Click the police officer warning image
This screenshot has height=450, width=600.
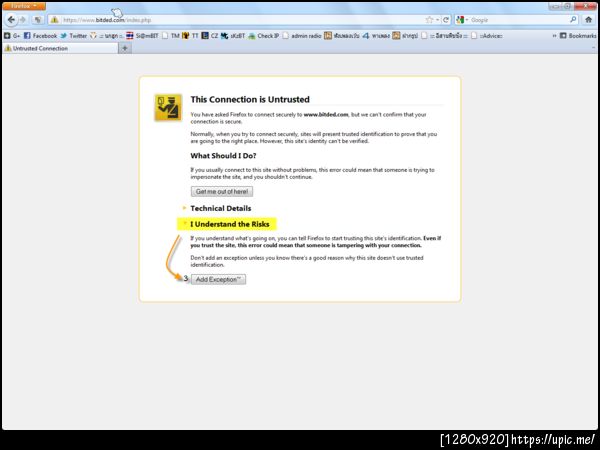click(x=168, y=108)
